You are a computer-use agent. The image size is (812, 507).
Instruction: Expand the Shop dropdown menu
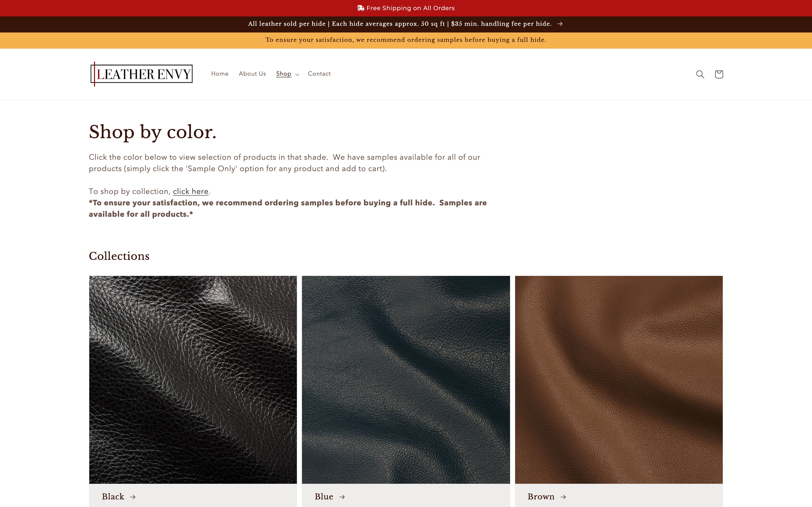tap(287, 74)
